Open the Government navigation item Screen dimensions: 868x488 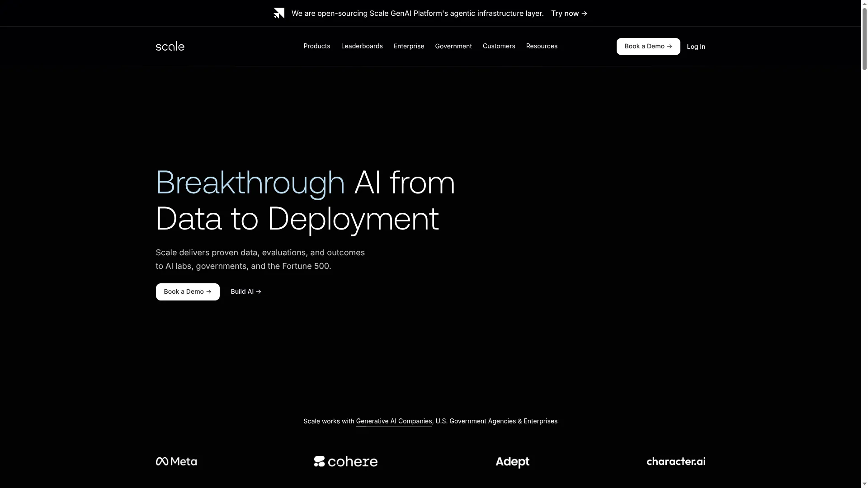coord(453,46)
